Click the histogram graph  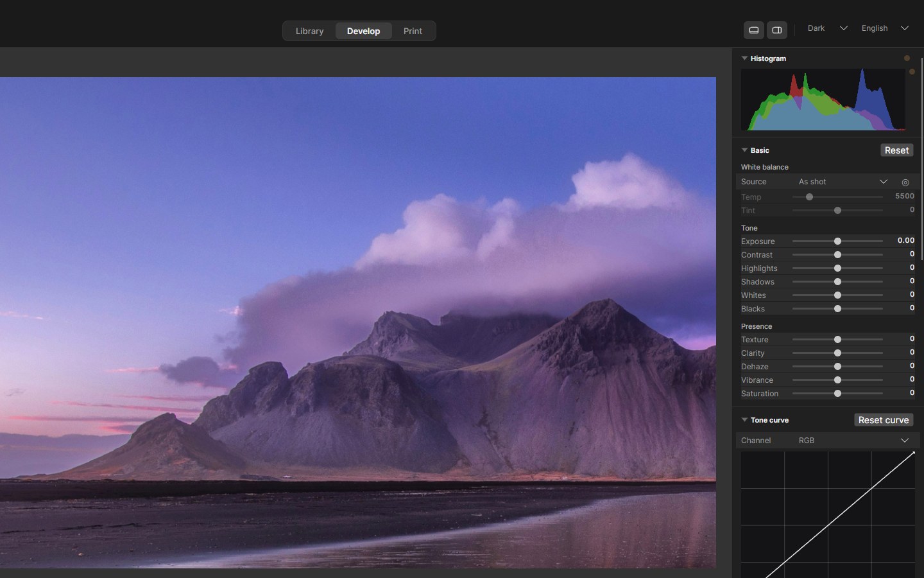823,100
